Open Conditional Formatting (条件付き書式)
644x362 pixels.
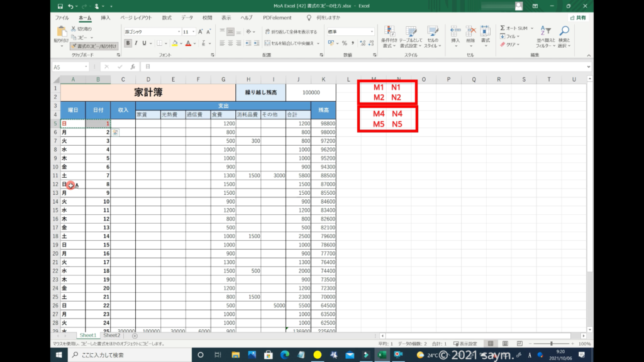coord(390,36)
